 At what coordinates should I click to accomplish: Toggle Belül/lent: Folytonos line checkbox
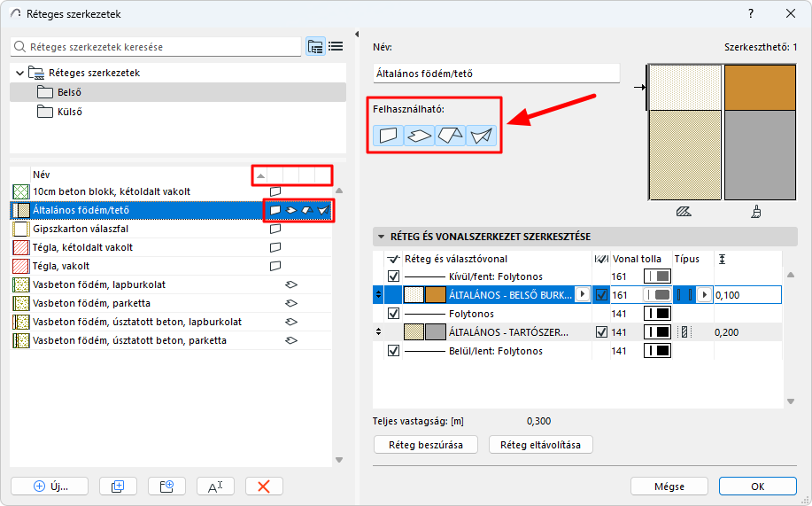(393, 351)
